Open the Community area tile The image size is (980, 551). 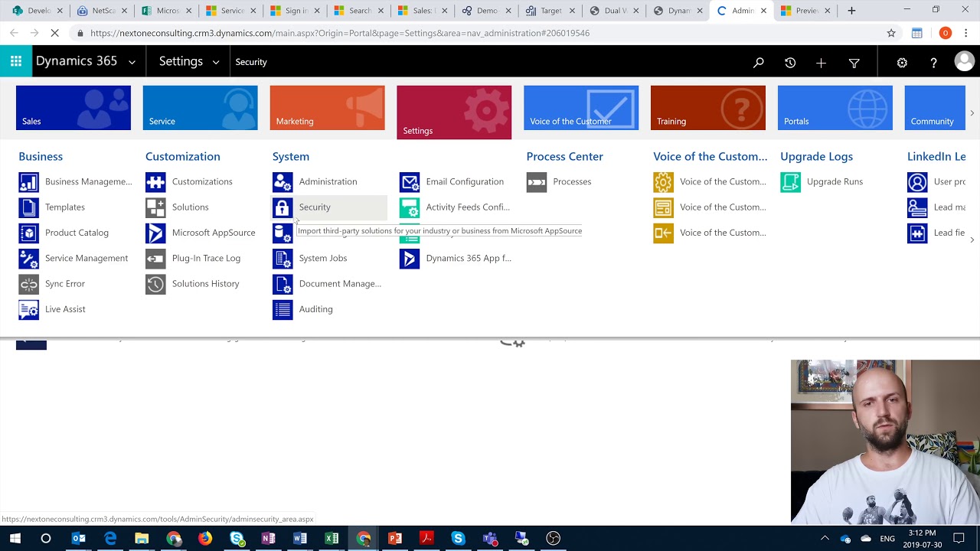coord(935,108)
